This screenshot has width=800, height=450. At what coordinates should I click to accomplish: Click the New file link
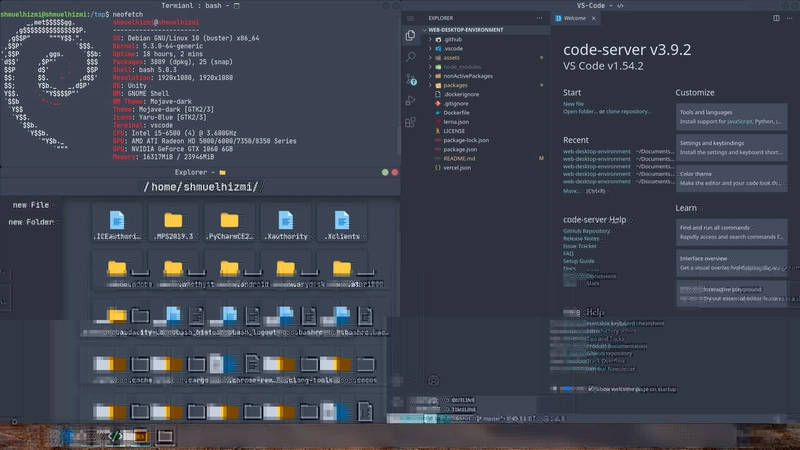click(x=573, y=104)
